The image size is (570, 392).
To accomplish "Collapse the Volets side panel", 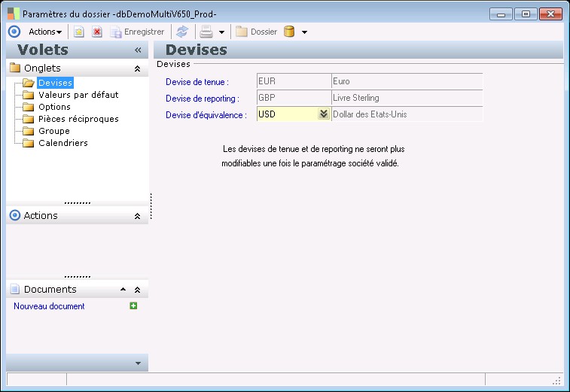I will (x=138, y=50).
